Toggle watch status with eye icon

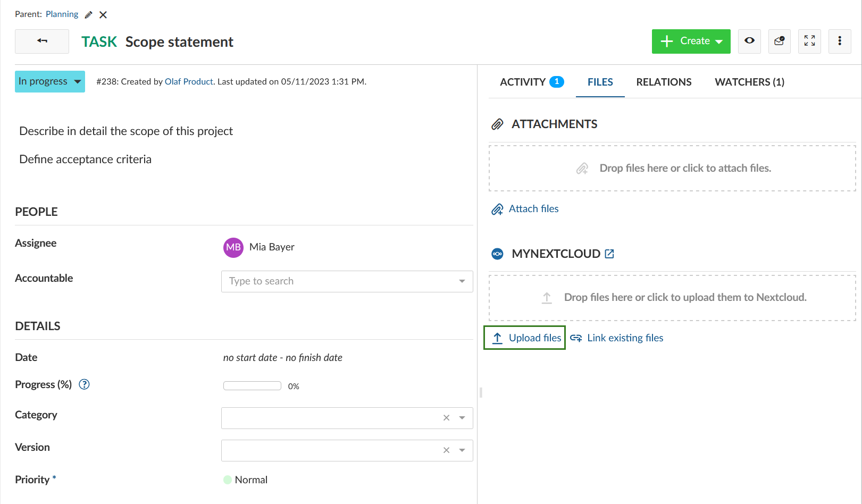(749, 41)
